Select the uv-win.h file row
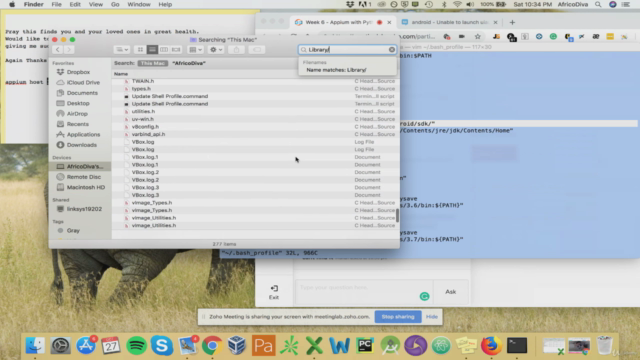Image resolution: width=640 pixels, height=360 pixels. tap(256, 119)
